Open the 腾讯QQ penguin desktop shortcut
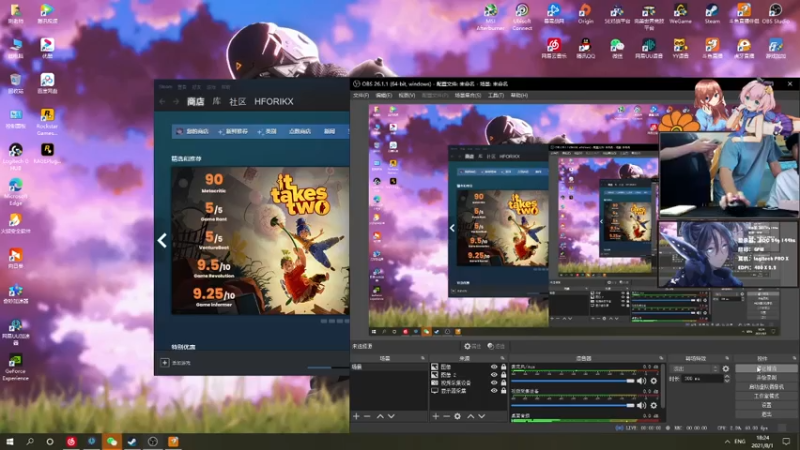The width and height of the screenshot is (800, 450). point(585,48)
